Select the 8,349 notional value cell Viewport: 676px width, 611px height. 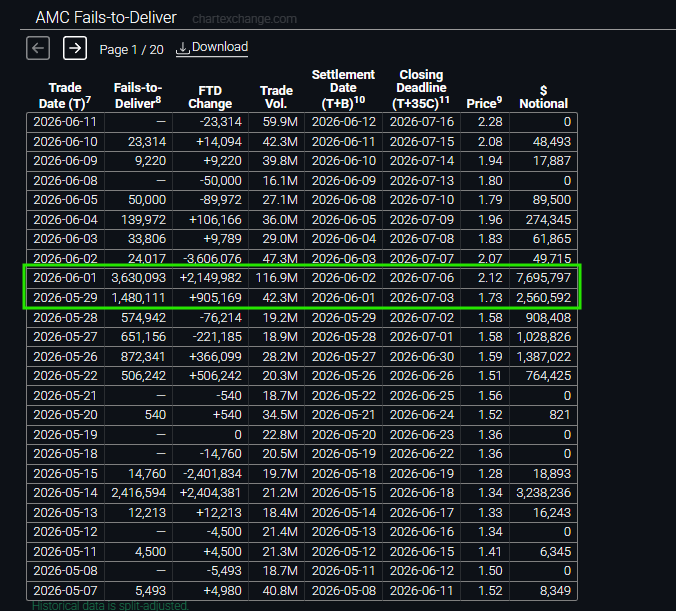point(543,591)
